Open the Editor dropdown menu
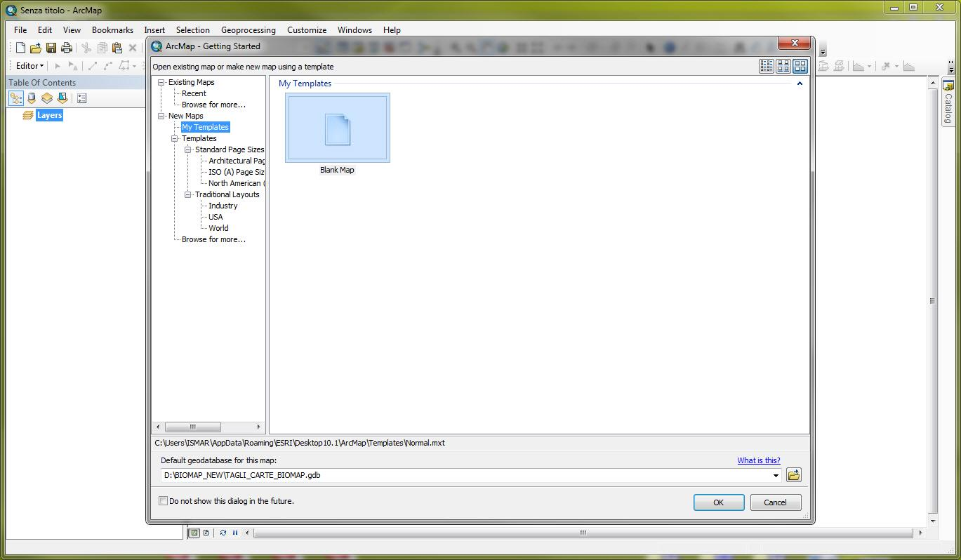 [29, 66]
